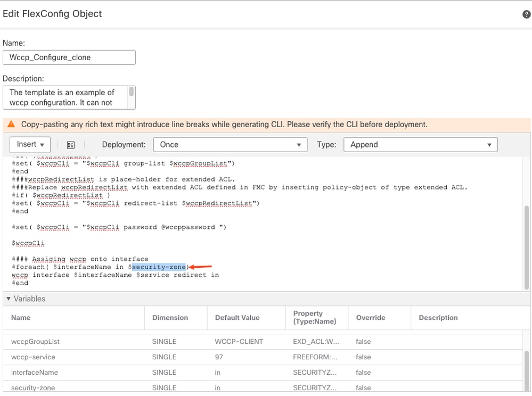Collapse the Variables section
The image size is (532, 396).
coord(9,299)
